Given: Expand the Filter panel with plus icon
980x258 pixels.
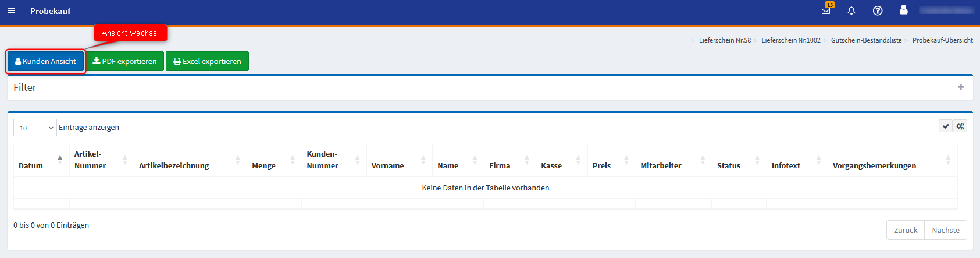Looking at the screenshot, I should (961, 87).
